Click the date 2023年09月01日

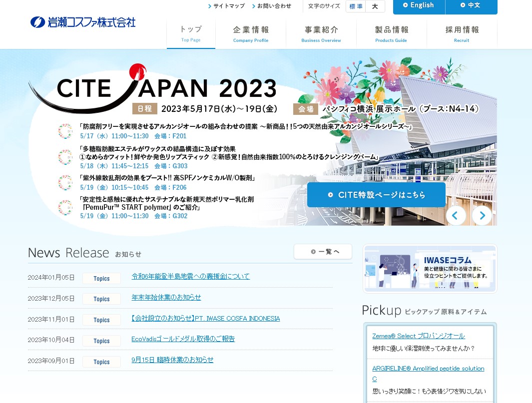[x=51, y=361]
